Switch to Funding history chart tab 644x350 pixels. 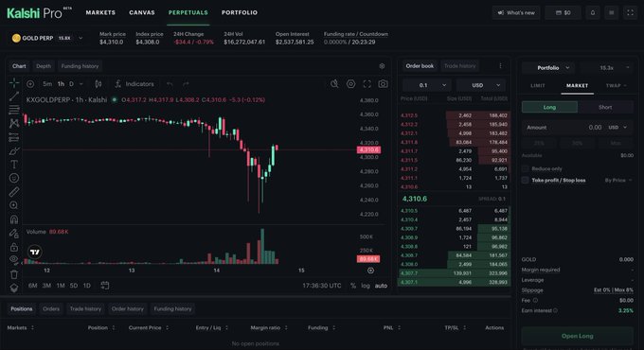(80, 66)
